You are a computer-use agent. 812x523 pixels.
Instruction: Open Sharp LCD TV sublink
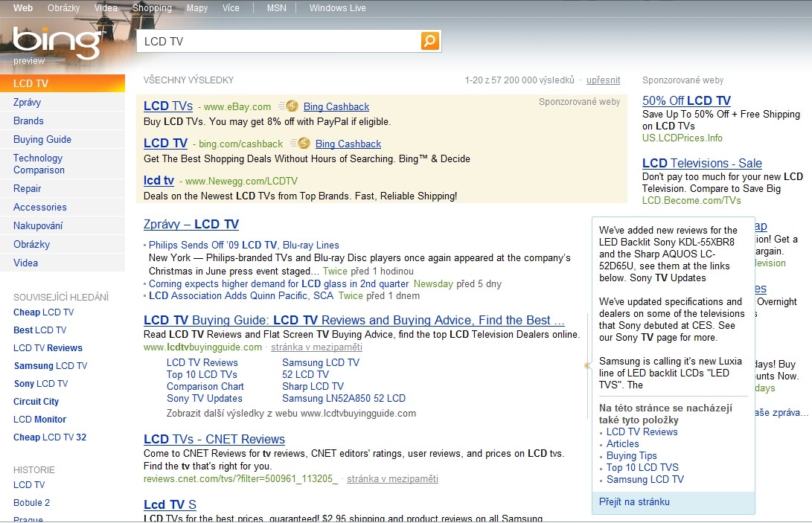coord(313,386)
